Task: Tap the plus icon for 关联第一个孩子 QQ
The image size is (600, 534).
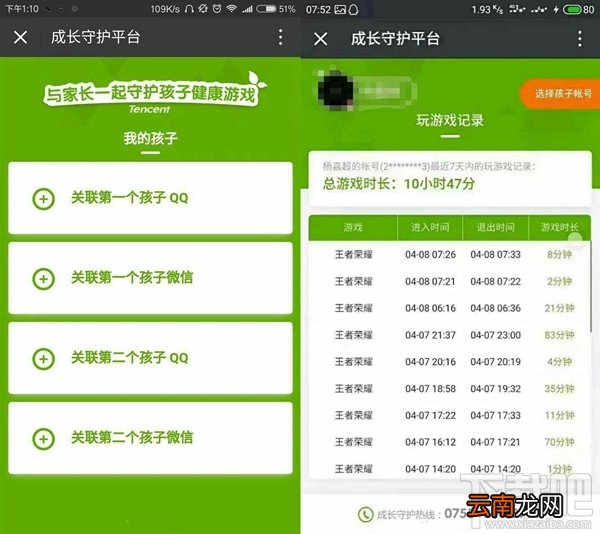Action: point(44,199)
